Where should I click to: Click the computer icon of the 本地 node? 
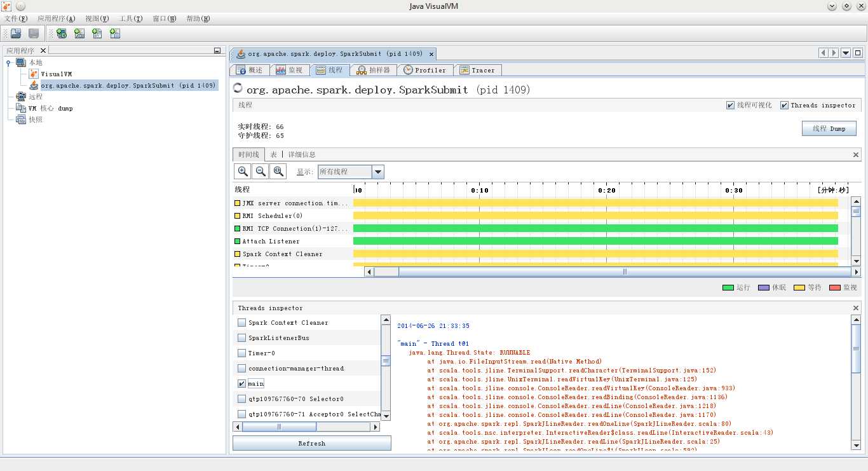21,62
